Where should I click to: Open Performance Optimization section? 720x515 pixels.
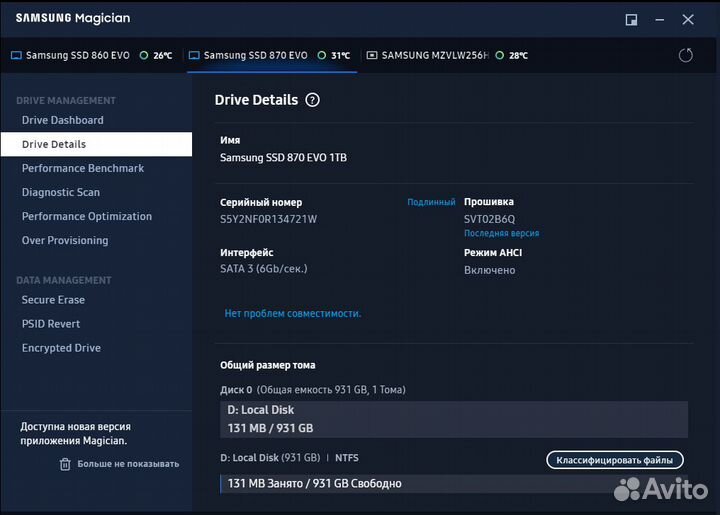pos(87,216)
